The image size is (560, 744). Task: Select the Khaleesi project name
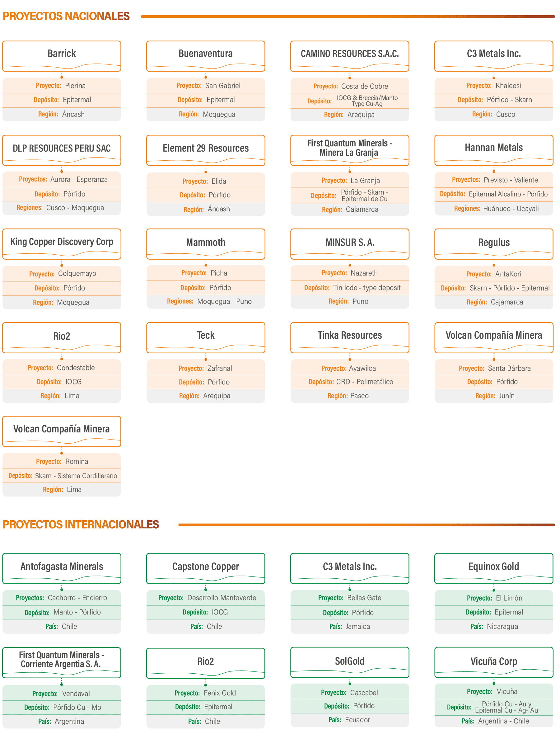[508, 85]
